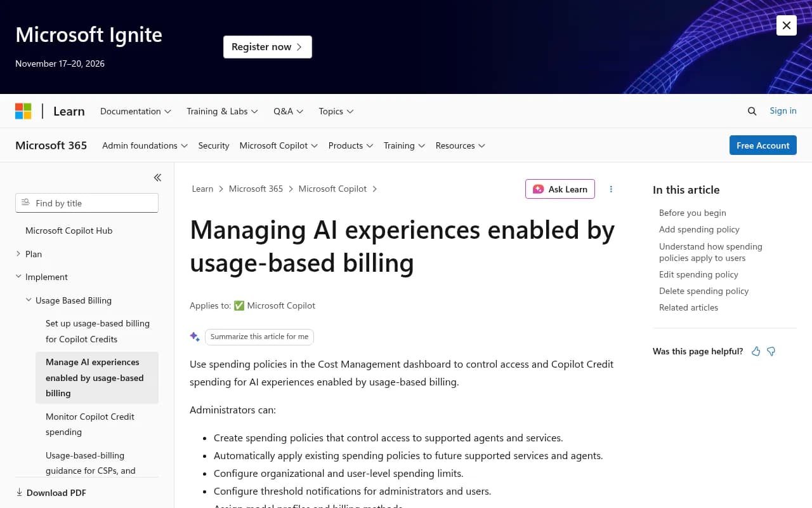Jump to Delete spending policy section

[x=704, y=291]
